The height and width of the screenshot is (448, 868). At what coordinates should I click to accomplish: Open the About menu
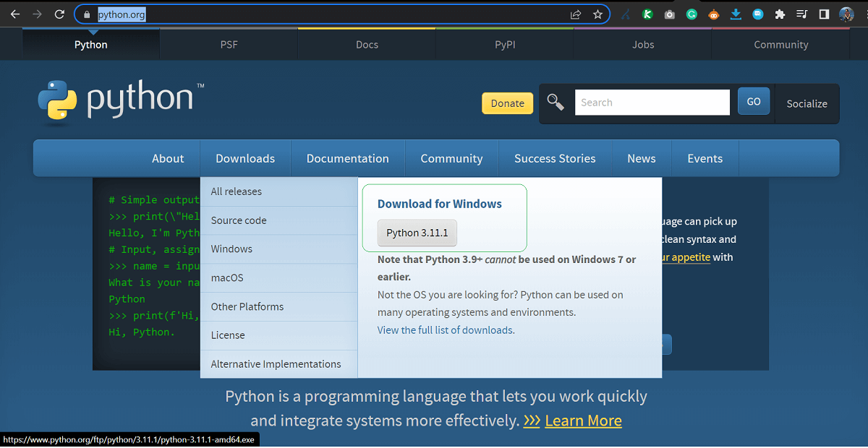tap(168, 158)
